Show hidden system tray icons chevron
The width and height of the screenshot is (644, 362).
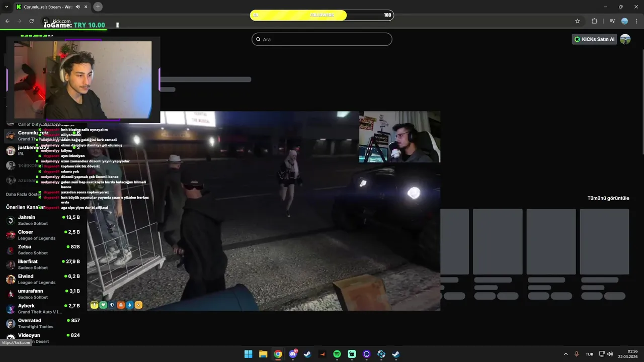click(x=566, y=354)
